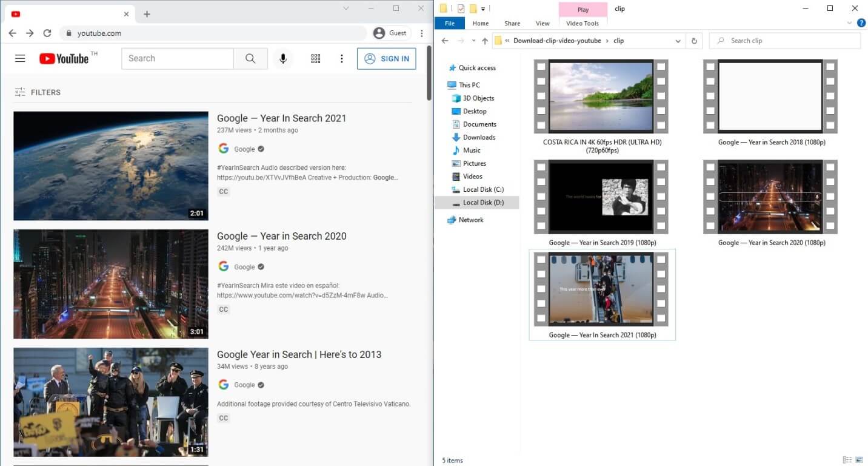This screenshot has height=466, width=868.
Task: Open Google channel avatar under 2013 video
Action: (x=224, y=385)
